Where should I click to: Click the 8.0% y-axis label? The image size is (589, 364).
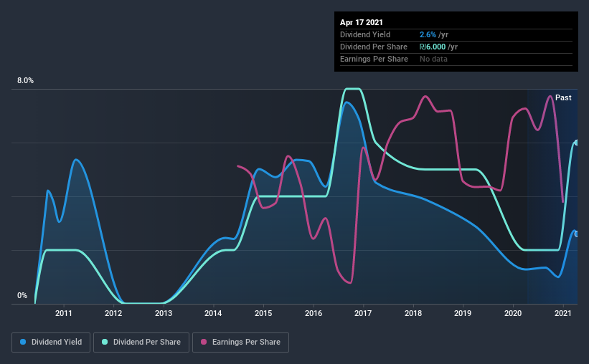pyautogui.click(x=25, y=81)
